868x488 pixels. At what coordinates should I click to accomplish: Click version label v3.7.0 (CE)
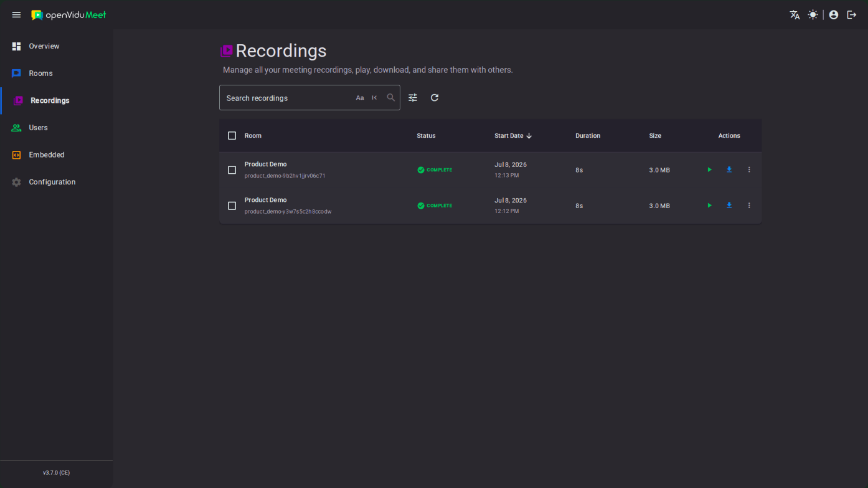[57, 473]
